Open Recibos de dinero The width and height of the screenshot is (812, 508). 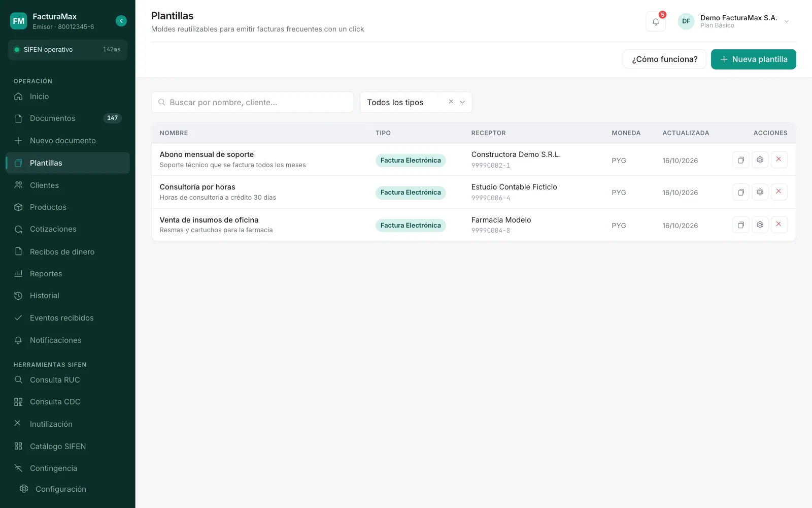click(67, 252)
